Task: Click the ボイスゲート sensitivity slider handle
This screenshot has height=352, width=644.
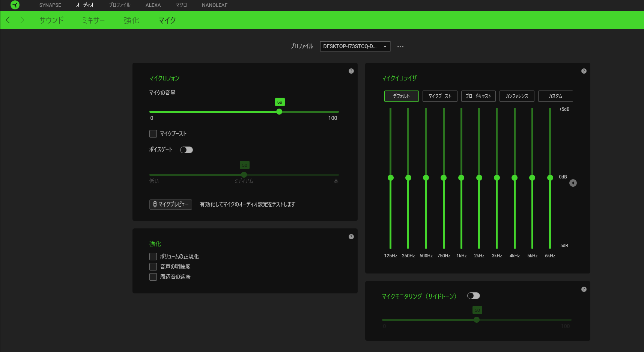Action: (244, 175)
